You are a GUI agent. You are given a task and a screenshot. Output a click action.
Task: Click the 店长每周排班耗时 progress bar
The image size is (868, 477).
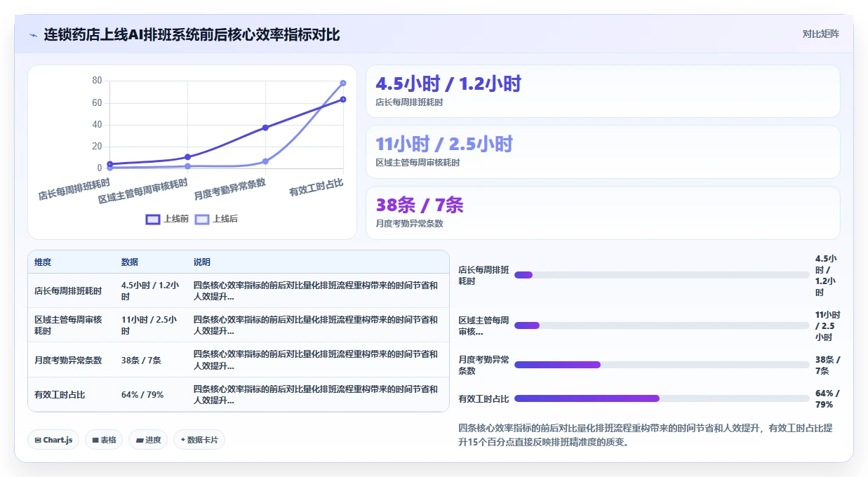click(662, 275)
